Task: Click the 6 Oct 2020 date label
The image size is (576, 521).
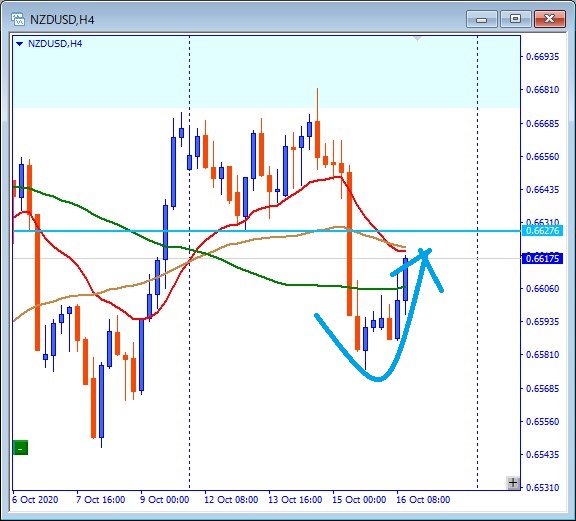Action: 35,500
